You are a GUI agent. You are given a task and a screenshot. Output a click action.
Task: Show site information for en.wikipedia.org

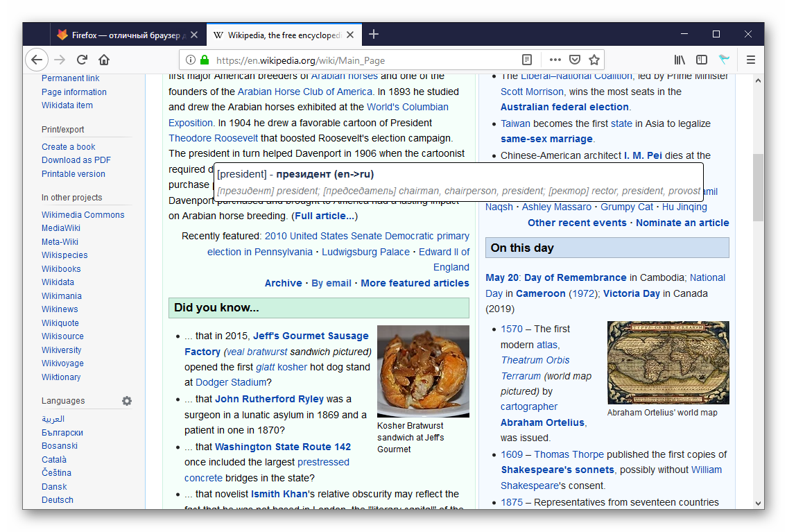tap(191, 60)
